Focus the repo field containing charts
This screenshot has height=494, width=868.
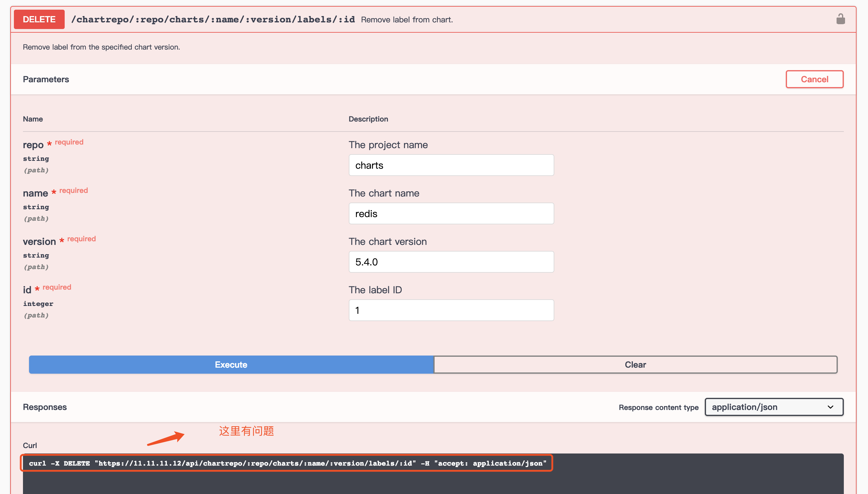pos(451,165)
